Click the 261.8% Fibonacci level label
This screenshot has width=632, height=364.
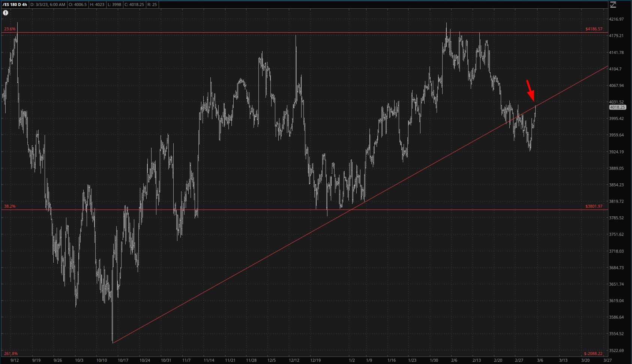pyautogui.click(x=11, y=354)
